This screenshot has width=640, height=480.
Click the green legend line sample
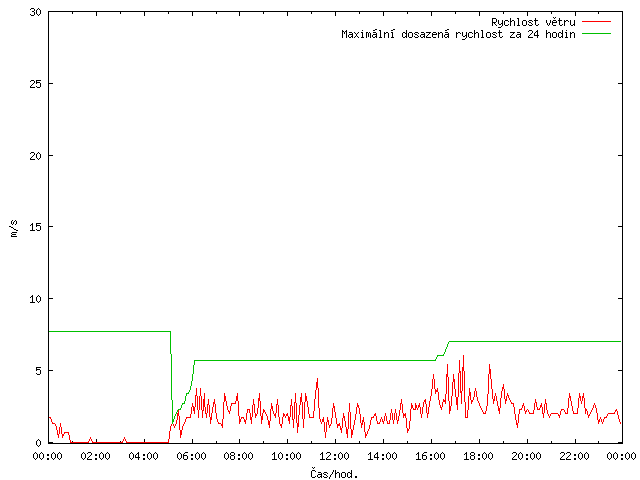pyautogui.click(x=596, y=34)
